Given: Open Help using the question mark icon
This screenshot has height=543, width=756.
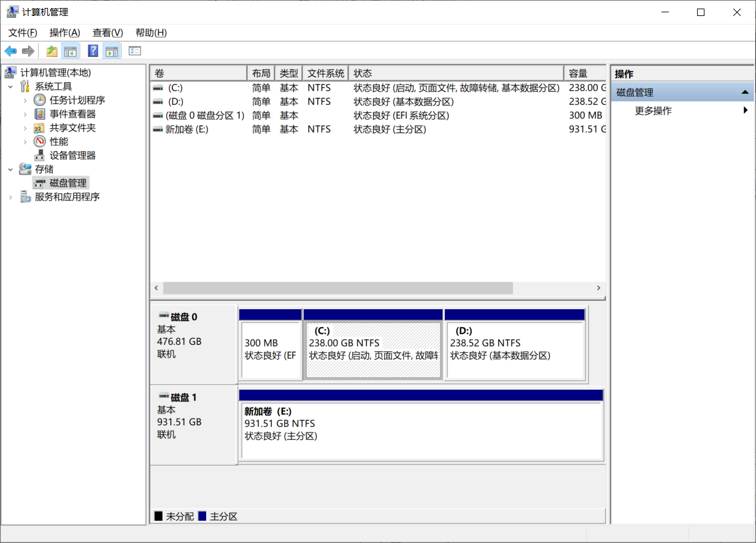Looking at the screenshot, I should (x=92, y=51).
